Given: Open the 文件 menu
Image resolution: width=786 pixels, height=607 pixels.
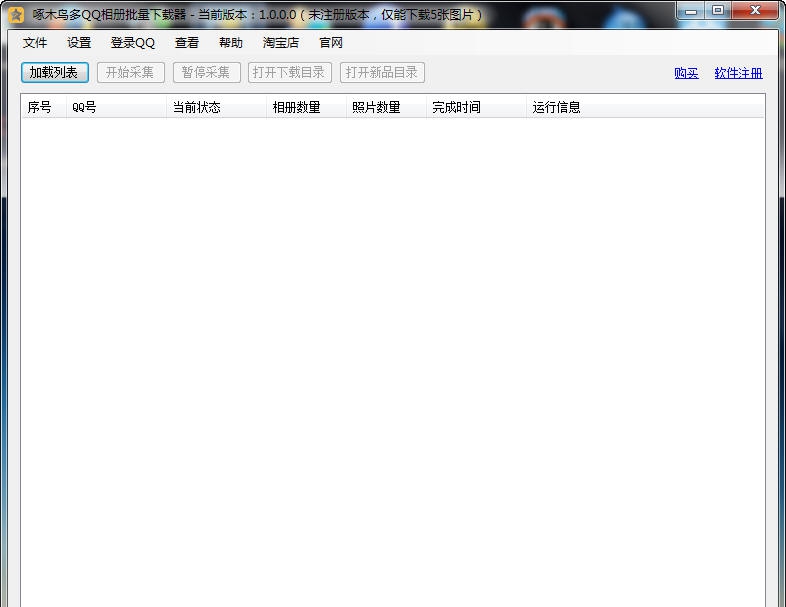Looking at the screenshot, I should click(35, 43).
